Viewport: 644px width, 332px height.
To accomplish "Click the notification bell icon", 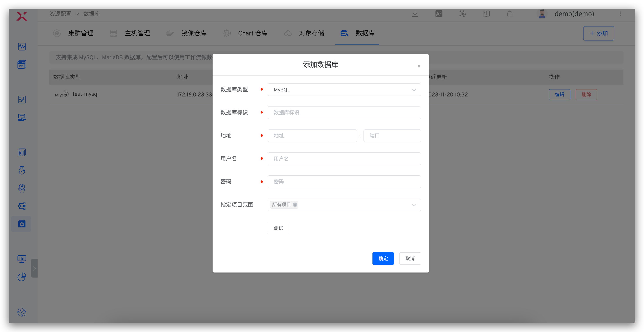I will coord(510,14).
